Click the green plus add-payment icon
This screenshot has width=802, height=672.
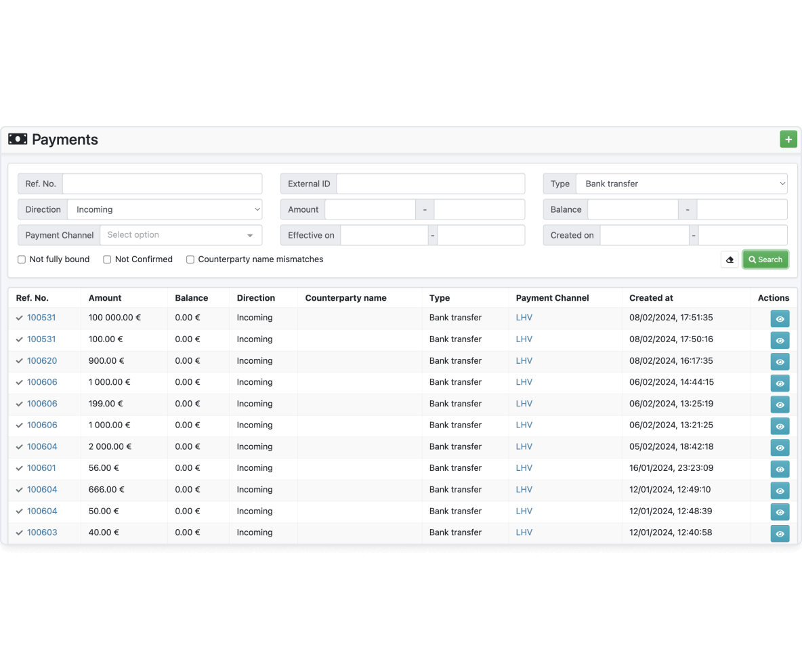coord(788,139)
